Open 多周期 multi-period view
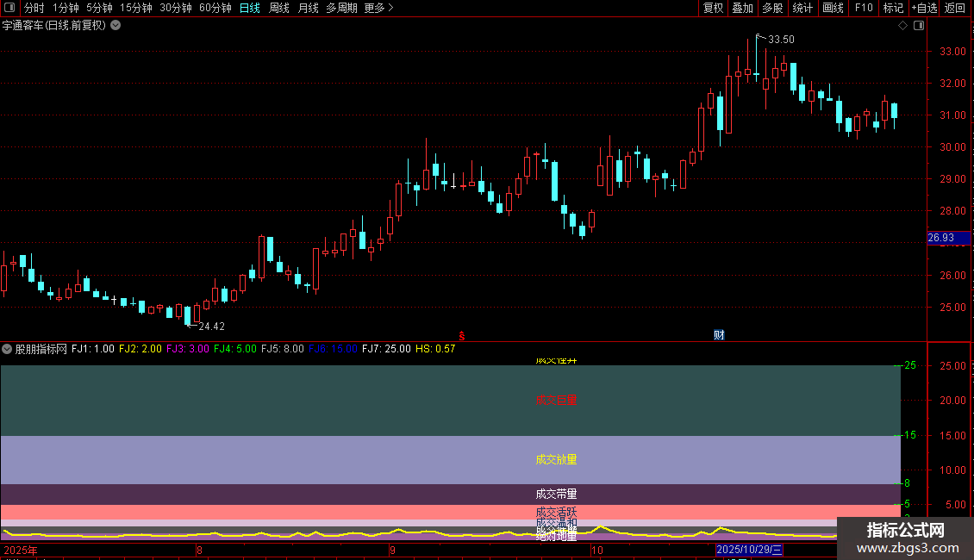The image size is (974, 560). coord(341,8)
